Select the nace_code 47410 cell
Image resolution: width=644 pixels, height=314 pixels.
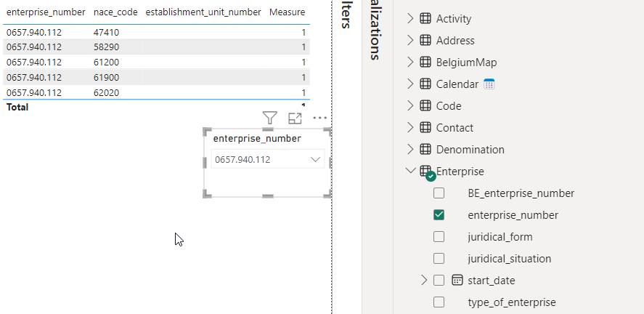click(x=107, y=32)
